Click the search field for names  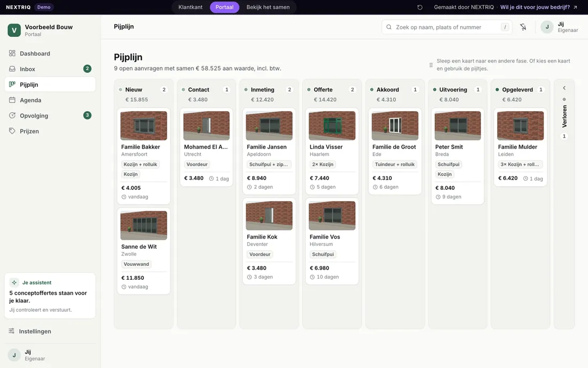tap(447, 27)
